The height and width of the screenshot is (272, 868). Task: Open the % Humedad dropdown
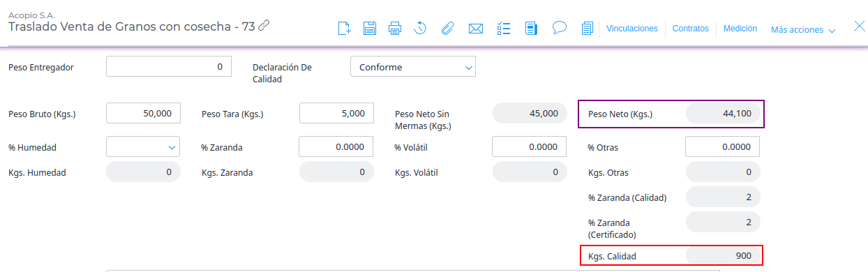pos(143,146)
